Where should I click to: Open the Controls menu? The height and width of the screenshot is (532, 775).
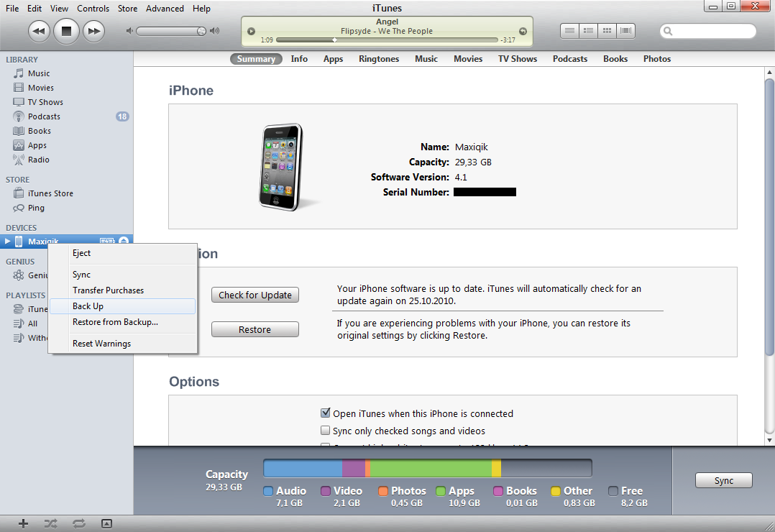tap(93, 9)
